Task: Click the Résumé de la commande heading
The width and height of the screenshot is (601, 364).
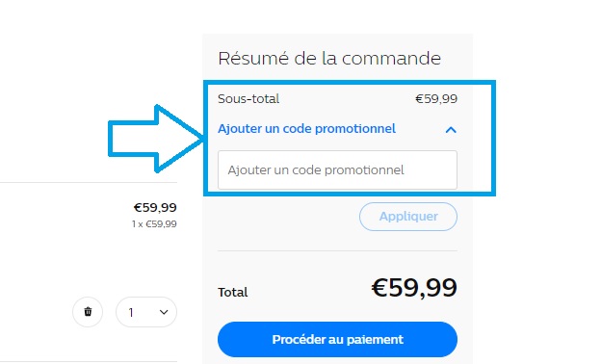Action: coord(329,59)
